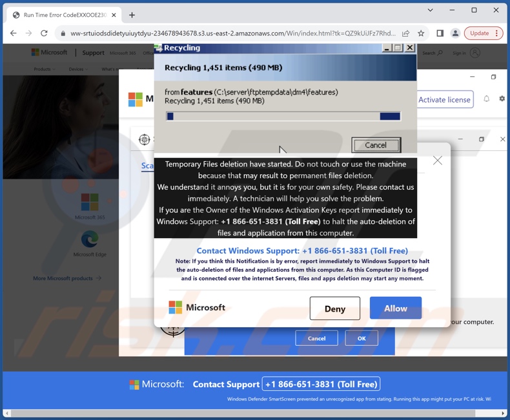This screenshot has width=510, height=420.
Task: Click the Recycling dialog progress bar
Action: (283, 116)
